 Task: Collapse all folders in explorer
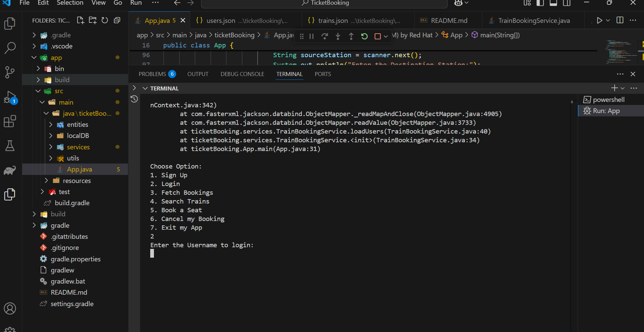pos(117,21)
